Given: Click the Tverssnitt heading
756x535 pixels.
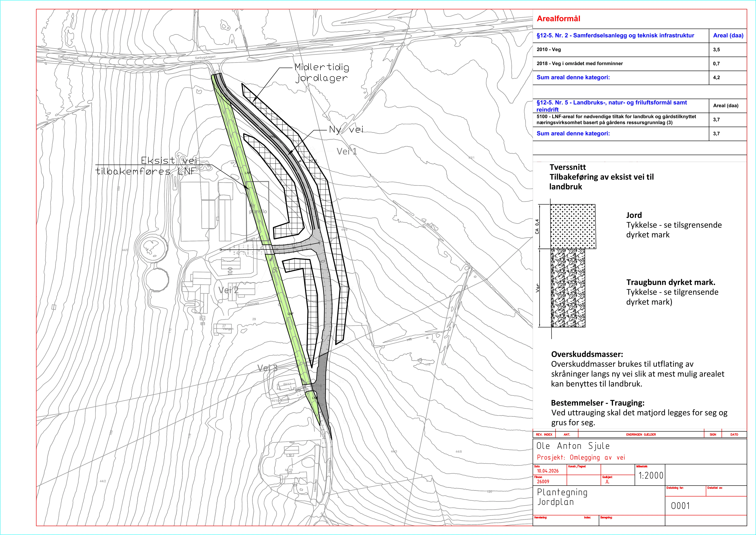Looking at the screenshot, I should pyautogui.click(x=568, y=167).
